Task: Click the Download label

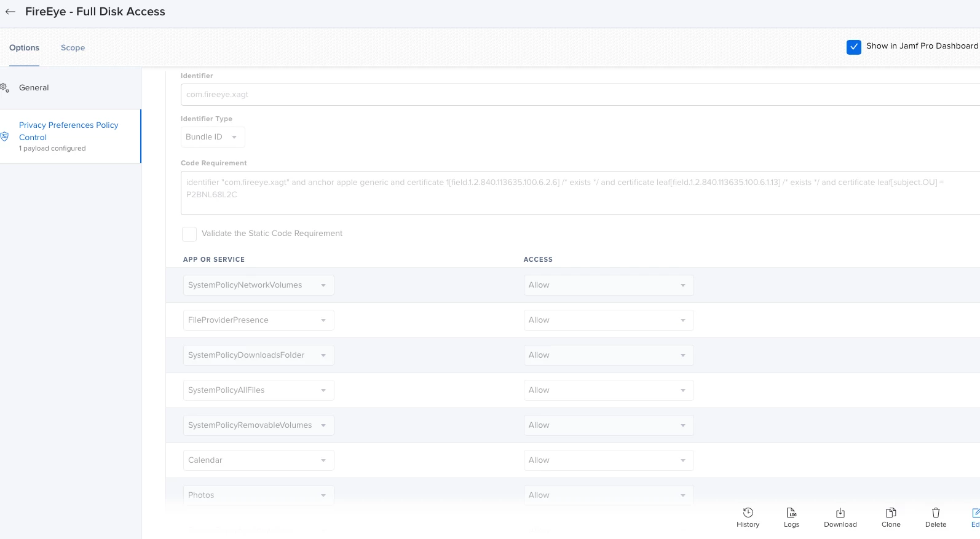Action: pos(840,525)
